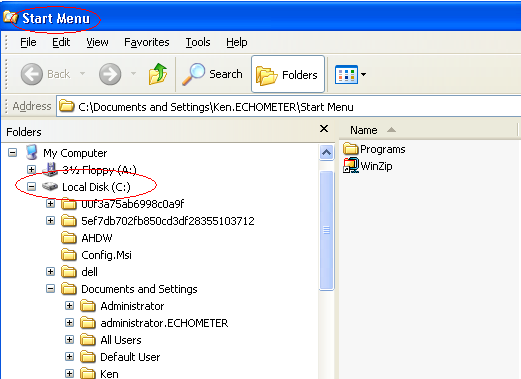This screenshot has height=379, width=521.
Task: Expand the All Users folder
Action: tap(69, 340)
